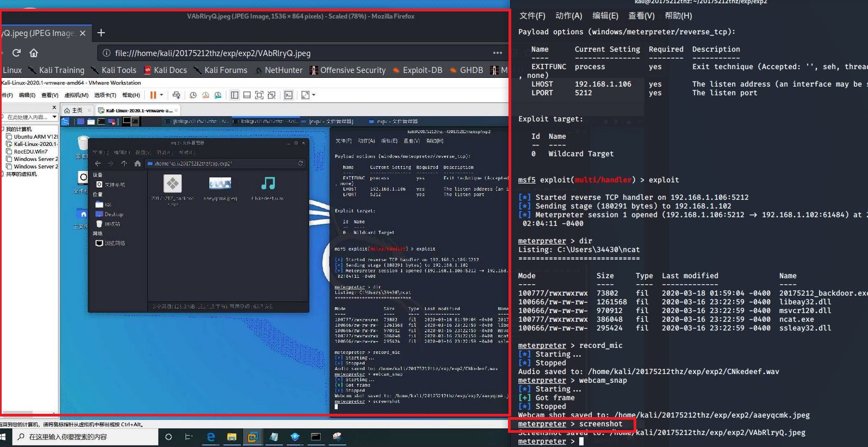The height and width of the screenshot is (447, 868).
Task: Close the VAbRlryQ.jpeg Firefox tab
Action: 83,33
